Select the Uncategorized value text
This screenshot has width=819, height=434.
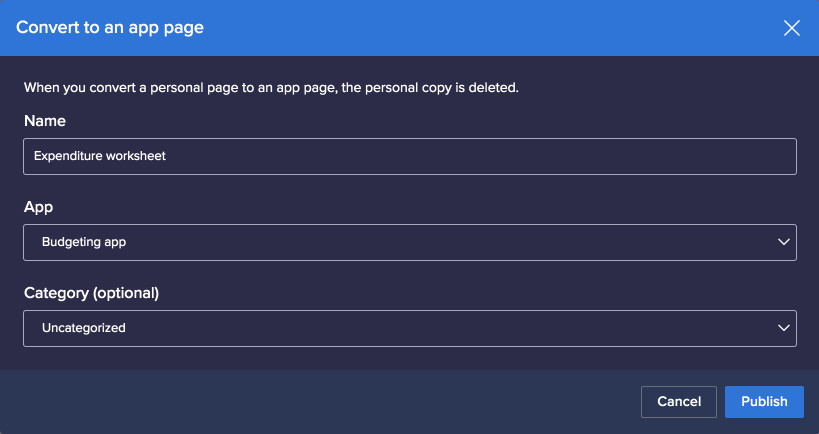[84, 327]
